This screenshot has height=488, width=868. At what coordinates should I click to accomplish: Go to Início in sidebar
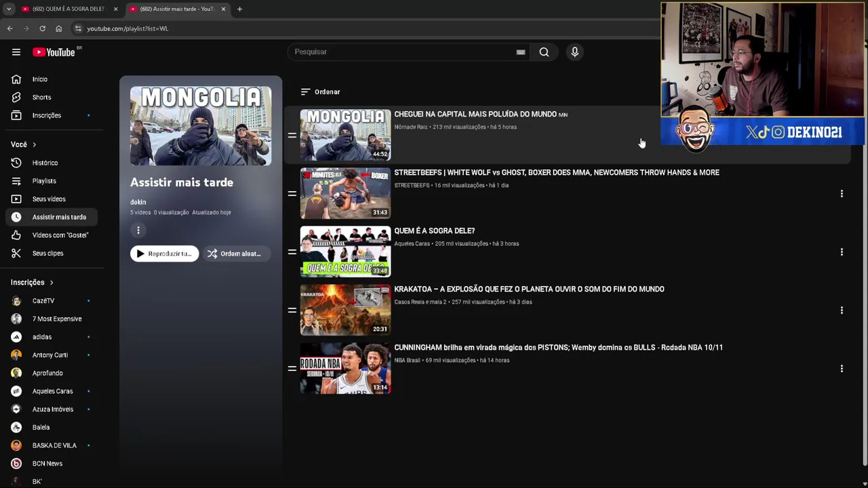[53, 79]
